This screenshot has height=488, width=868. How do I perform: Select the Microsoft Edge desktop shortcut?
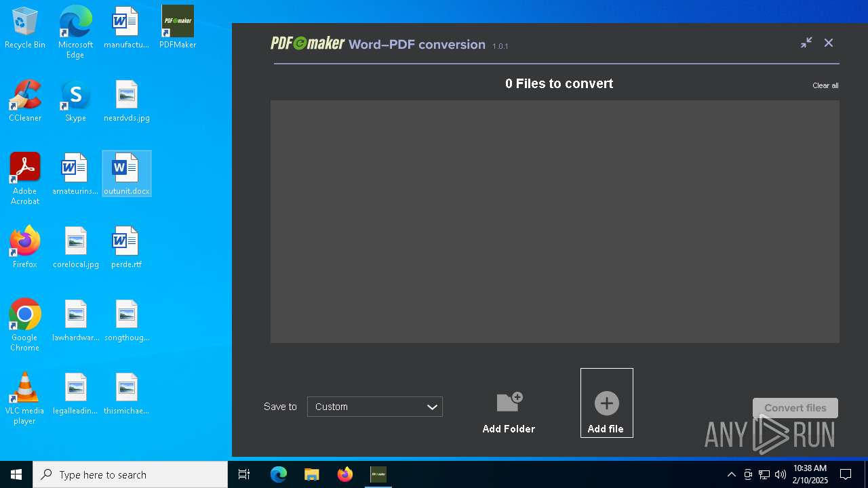pyautogui.click(x=75, y=32)
